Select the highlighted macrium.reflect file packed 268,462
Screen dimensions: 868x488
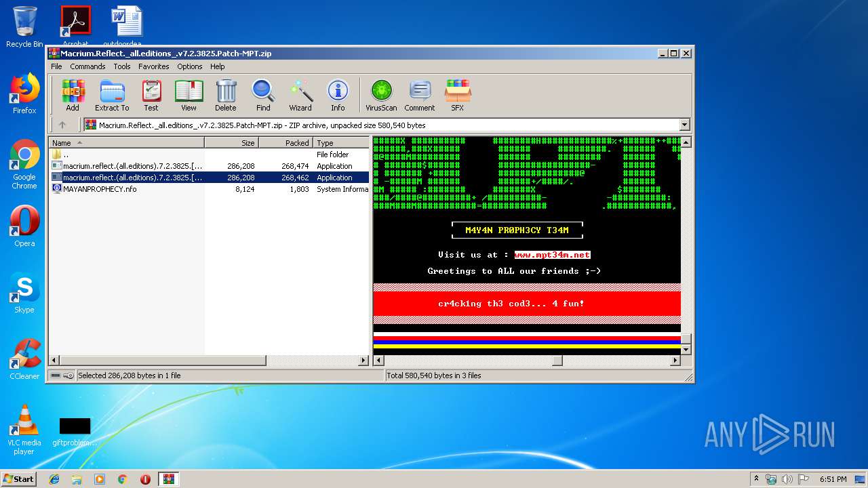point(209,178)
